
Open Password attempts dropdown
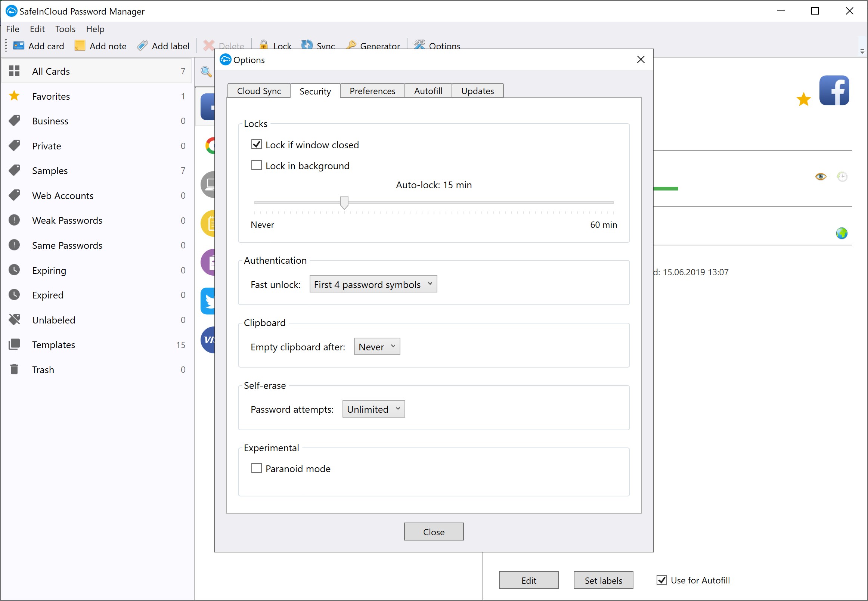pos(373,409)
